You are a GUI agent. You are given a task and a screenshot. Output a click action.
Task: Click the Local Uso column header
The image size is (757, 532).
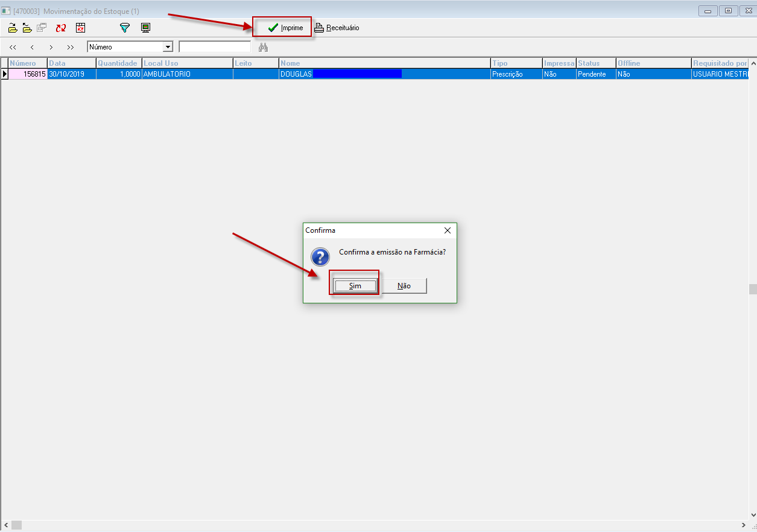click(x=188, y=63)
